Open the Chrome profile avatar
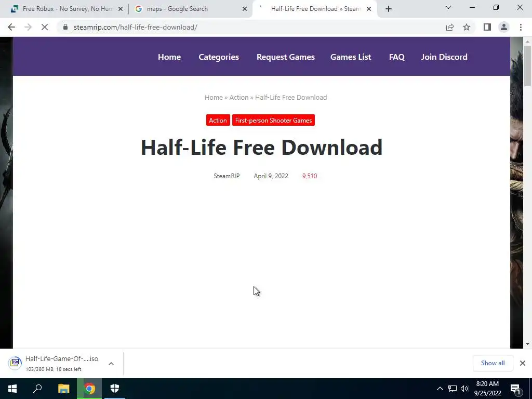This screenshot has height=399, width=532. pos(504,27)
